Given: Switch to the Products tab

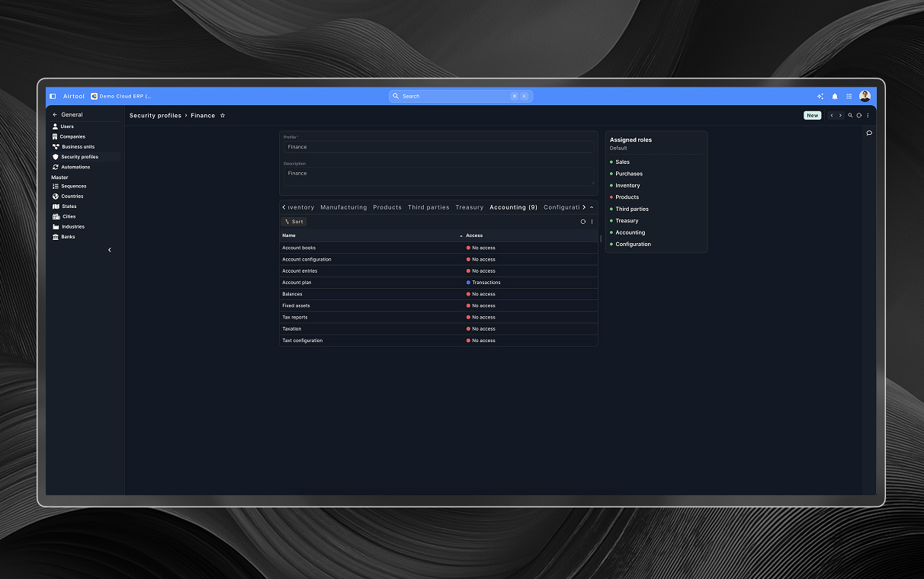Looking at the screenshot, I should pos(387,207).
